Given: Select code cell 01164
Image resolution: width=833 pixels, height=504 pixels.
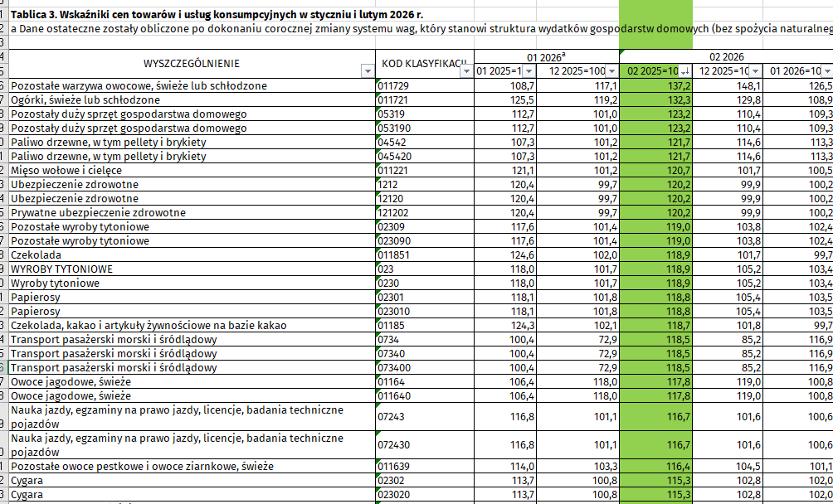Looking at the screenshot, I should pyautogui.click(x=425, y=381).
